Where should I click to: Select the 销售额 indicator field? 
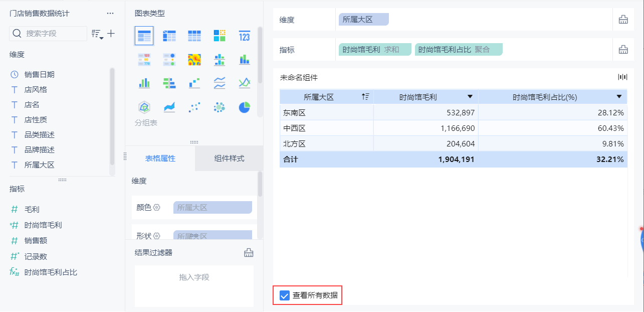coord(36,241)
